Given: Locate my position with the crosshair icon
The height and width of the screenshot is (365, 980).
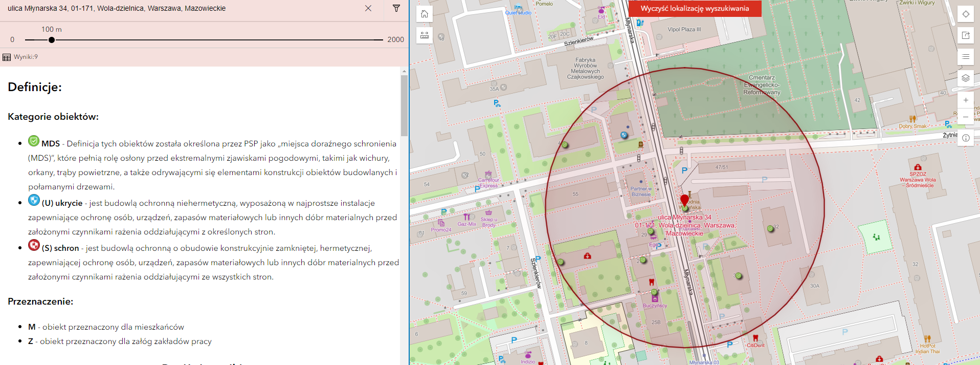Looking at the screenshot, I should click(965, 14).
